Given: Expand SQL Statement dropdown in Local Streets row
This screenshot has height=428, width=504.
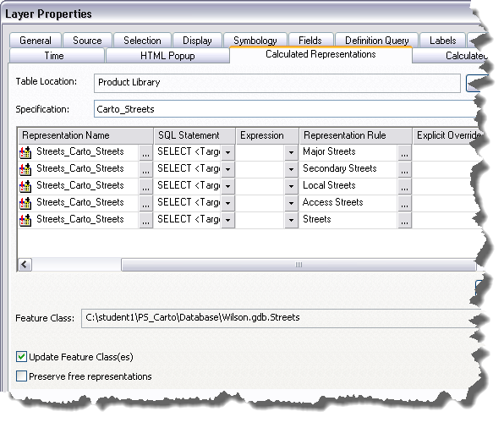Looking at the screenshot, I should coord(227,186).
